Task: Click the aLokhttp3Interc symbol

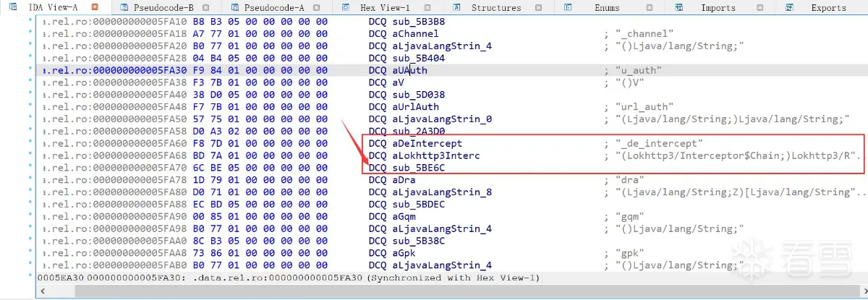Action: (435, 155)
